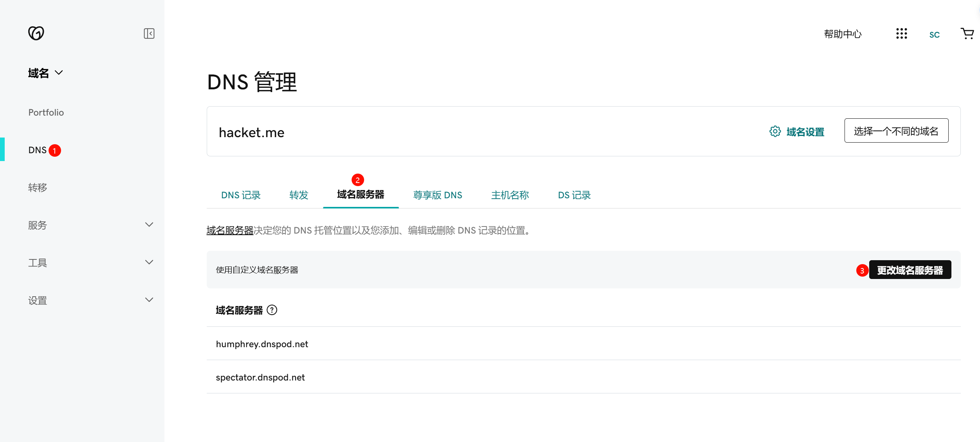Switch to the 转发 tab
This screenshot has width=980, height=442.
299,195
